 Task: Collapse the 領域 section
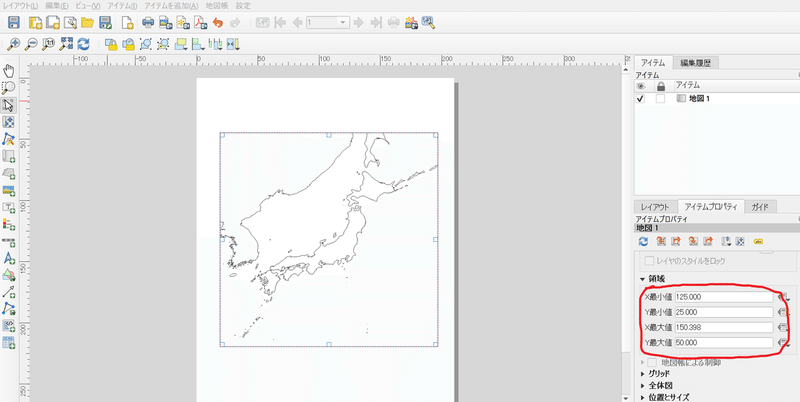coord(642,279)
